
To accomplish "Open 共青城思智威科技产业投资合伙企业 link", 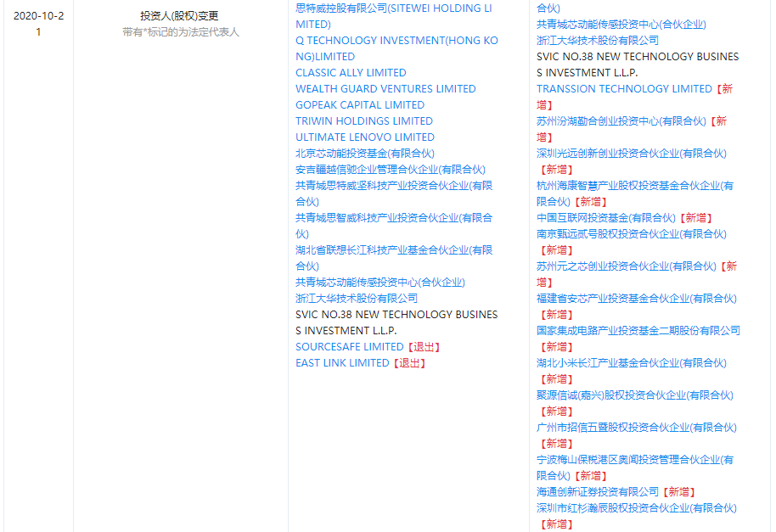I will point(394,226).
